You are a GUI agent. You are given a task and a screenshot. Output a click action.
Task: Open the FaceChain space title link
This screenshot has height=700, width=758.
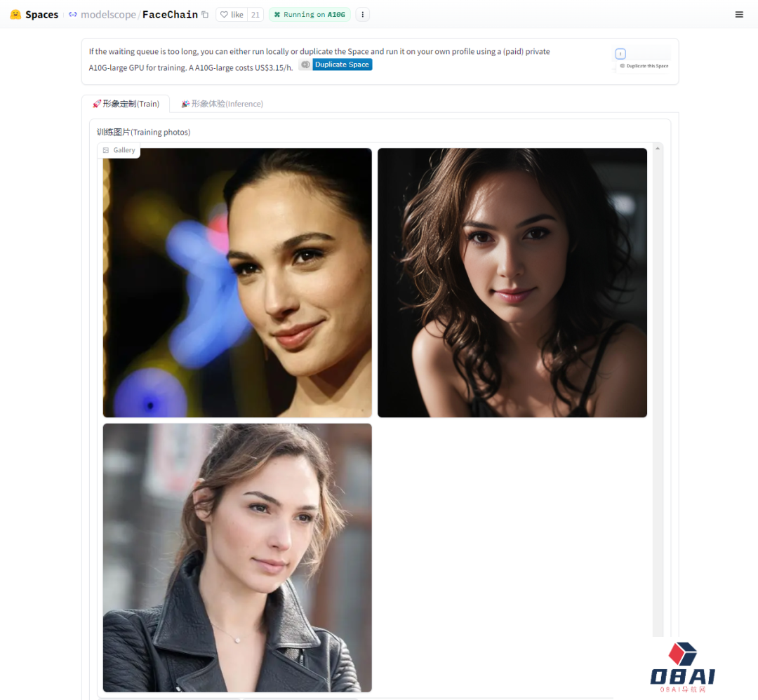(x=170, y=15)
